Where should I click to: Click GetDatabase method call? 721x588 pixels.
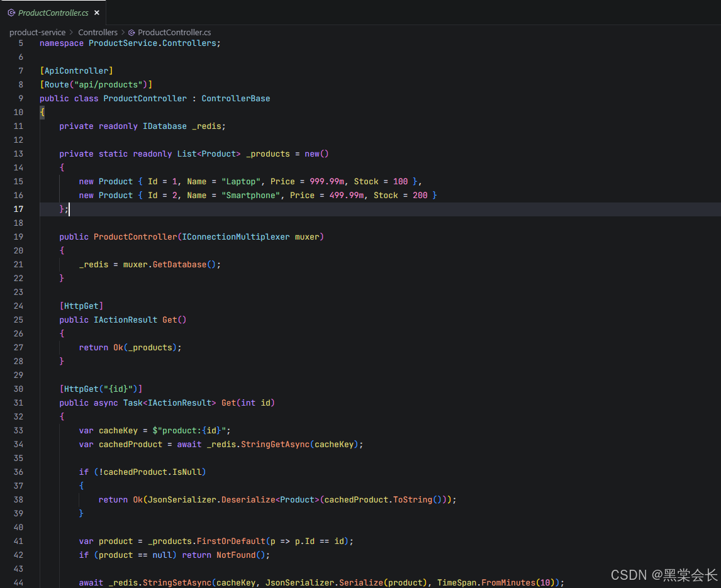(x=179, y=265)
